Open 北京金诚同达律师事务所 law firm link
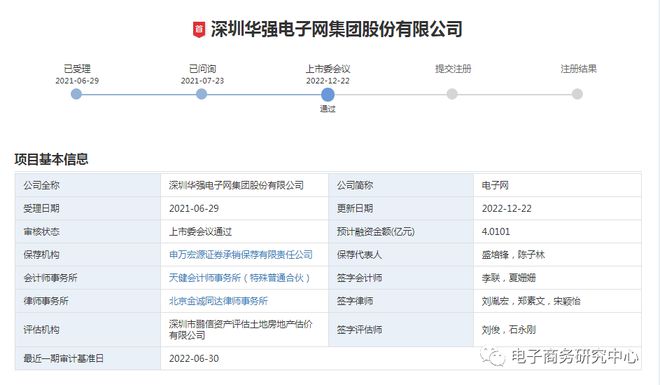 [218, 301]
